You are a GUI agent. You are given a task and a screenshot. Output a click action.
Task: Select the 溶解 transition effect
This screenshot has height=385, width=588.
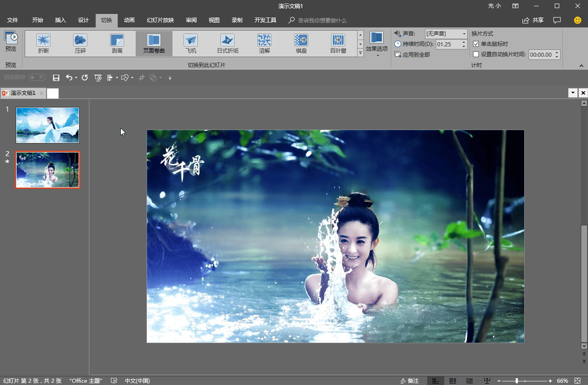(265, 44)
